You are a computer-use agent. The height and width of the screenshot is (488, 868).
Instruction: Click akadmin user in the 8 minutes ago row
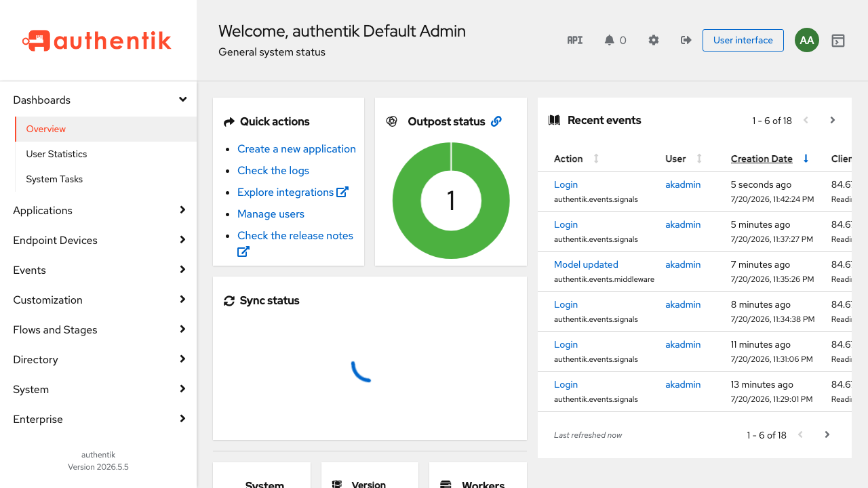[x=683, y=304]
